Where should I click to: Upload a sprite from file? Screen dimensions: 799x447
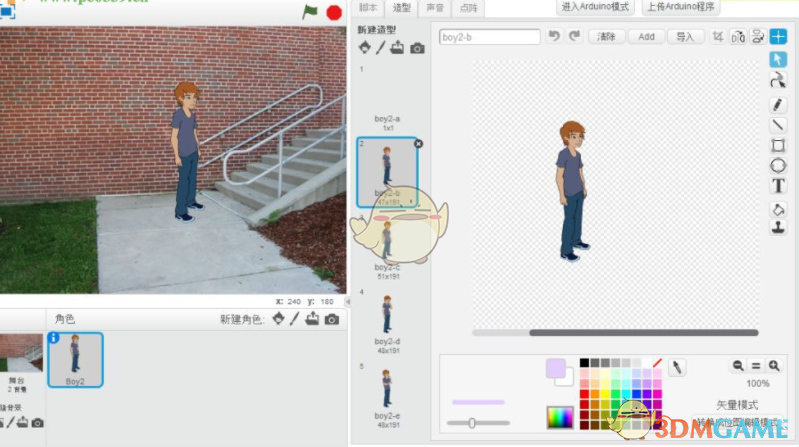[312, 319]
